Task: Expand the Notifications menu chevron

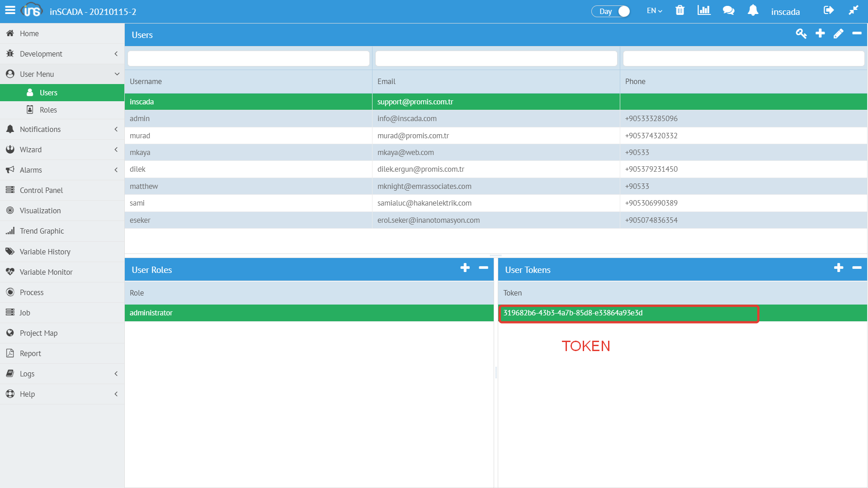Action: click(116, 129)
